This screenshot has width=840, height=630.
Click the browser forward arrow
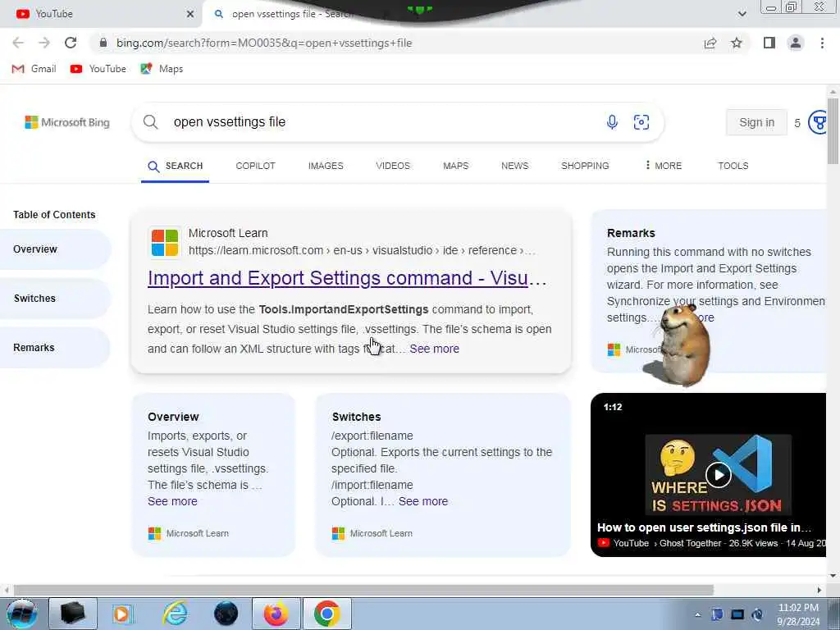pos(44,43)
